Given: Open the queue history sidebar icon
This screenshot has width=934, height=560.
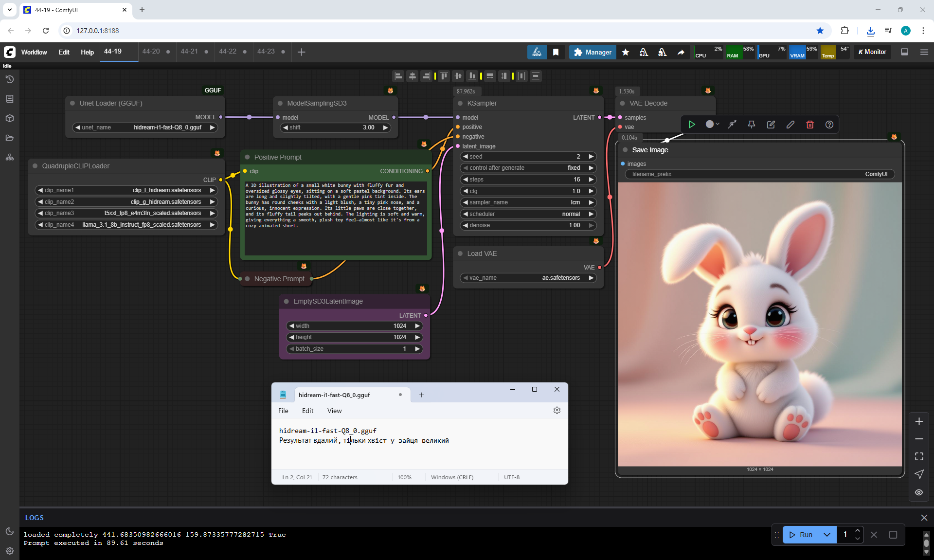Looking at the screenshot, I should (x=10, y=79).
